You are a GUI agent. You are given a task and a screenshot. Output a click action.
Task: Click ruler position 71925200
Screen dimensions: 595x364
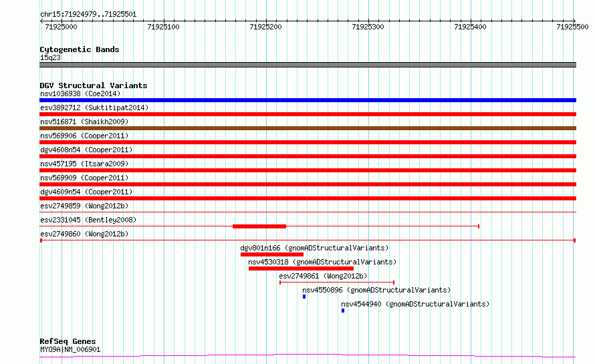[265, 27]
